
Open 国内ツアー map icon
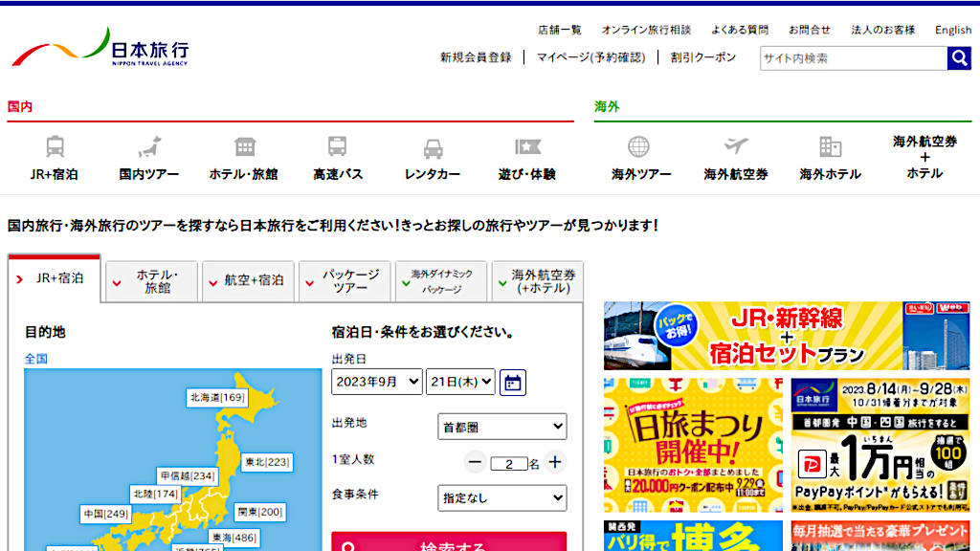point(149,146)
